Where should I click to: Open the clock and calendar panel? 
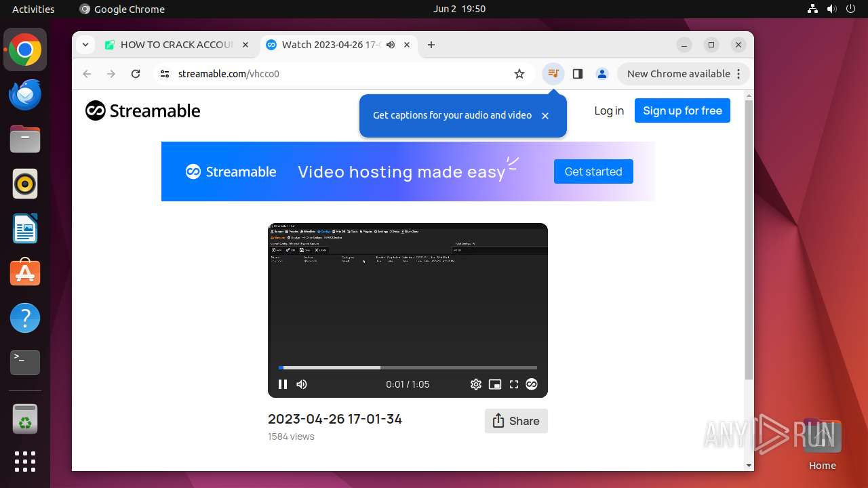[459, 9]
